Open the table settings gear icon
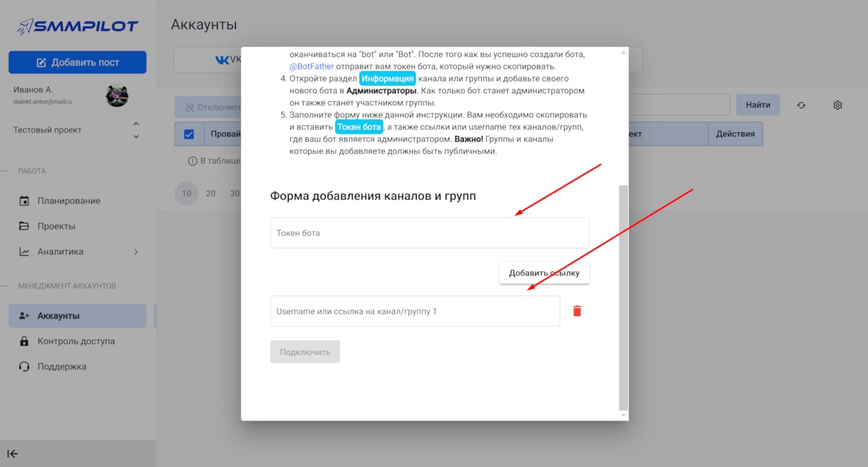Screen dimensions: 868x467 pos(838,105)
